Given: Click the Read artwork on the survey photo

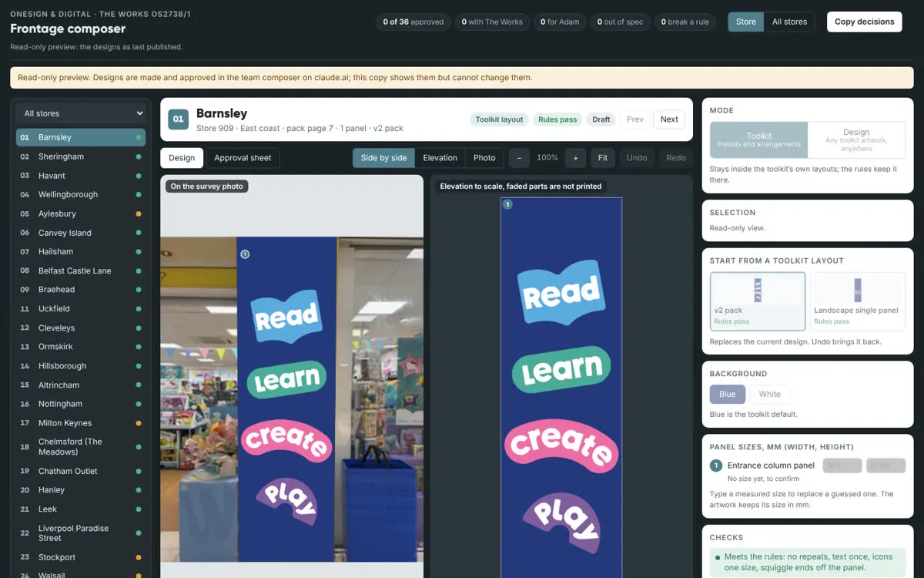Looking at the screenshot, I should tap(286, 315).
